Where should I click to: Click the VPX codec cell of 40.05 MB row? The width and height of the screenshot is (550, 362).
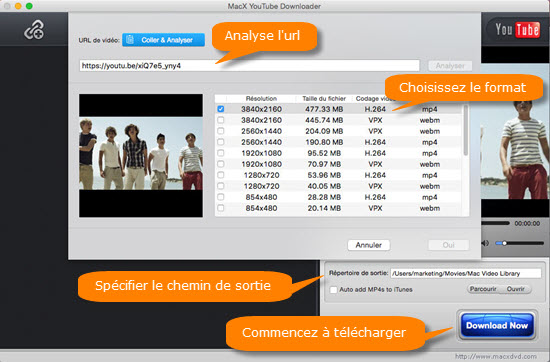pyautogui.click(x=375, y=186)
